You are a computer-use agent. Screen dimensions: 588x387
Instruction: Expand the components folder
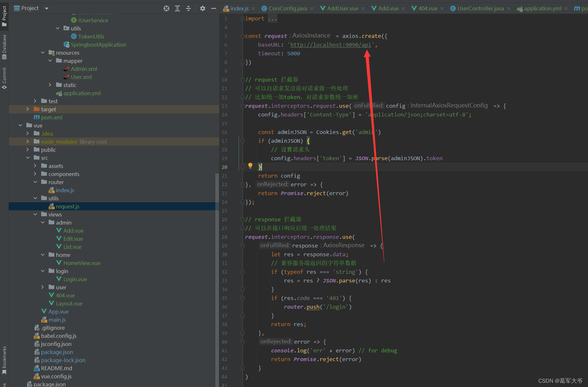click(x=35, y=174)
